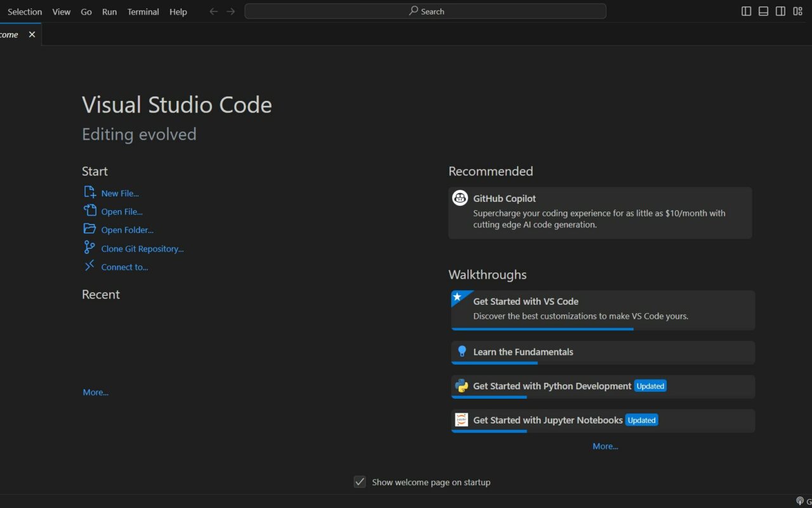This screenshot has height=508, width=812.
Task: Uncheck Show welcome page on startup
Action: tap(360, 482)
